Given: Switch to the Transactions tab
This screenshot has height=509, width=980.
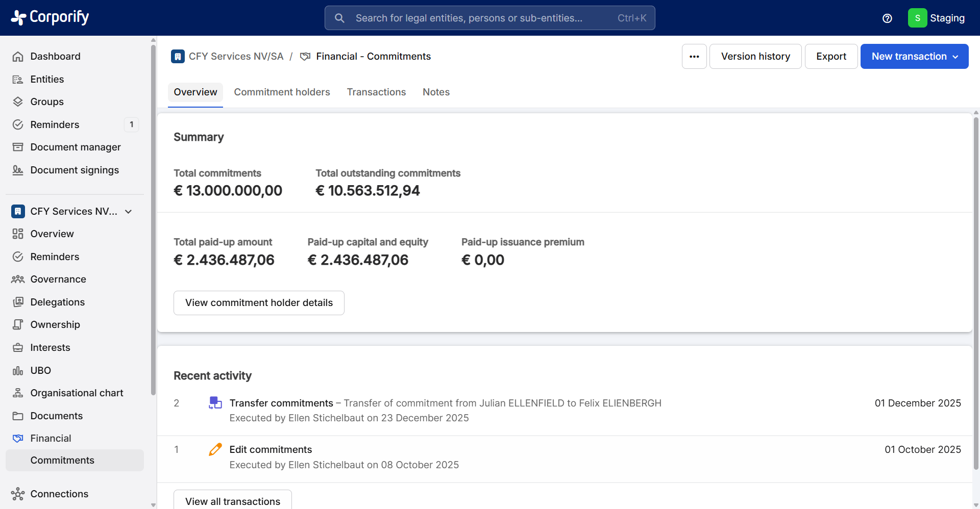Looking at the screenshot, I should coord(376,92).
